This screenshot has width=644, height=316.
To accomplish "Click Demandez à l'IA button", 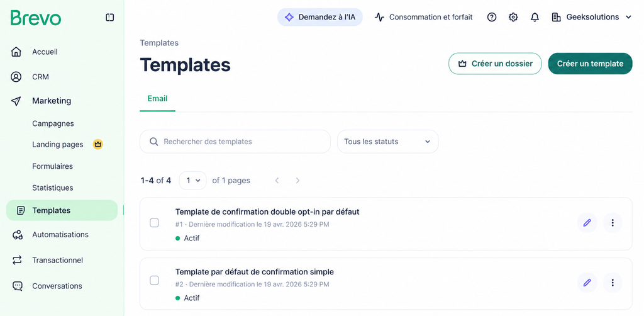I will point(320,17).
